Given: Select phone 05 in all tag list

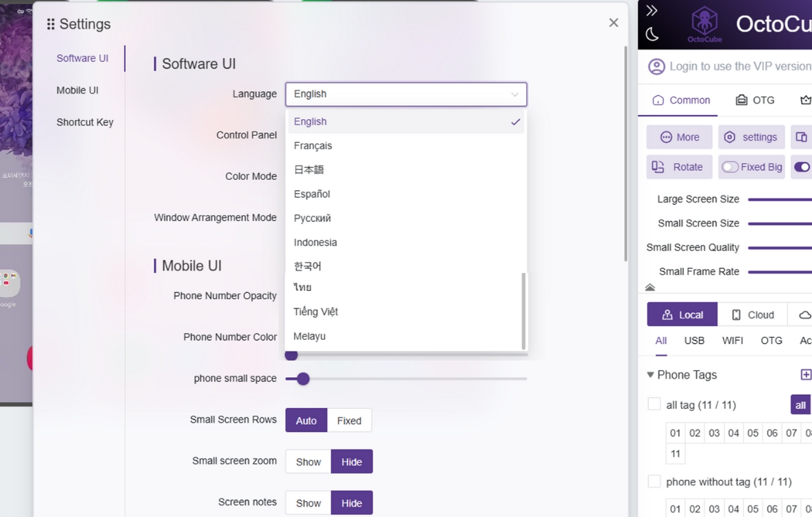Looking at the screenshot, I should pos(753,433).
